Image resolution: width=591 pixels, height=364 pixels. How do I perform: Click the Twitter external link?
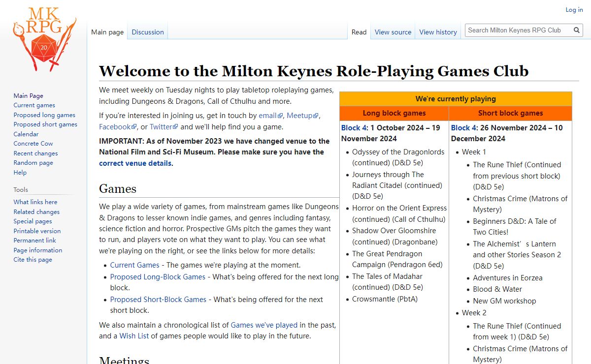[164, 127]
